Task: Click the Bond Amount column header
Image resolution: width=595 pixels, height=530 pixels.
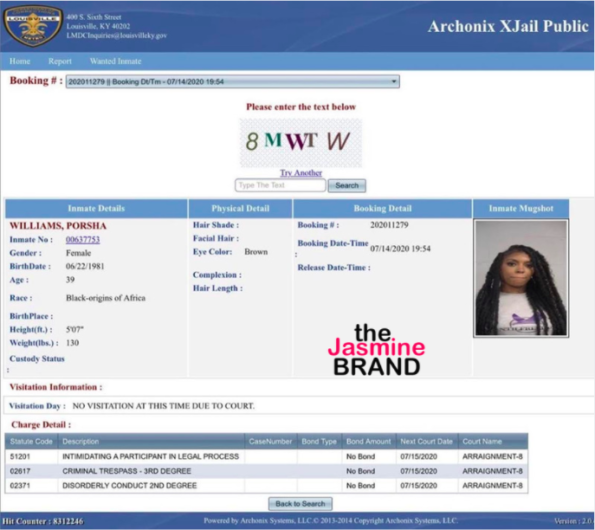Action: click(x=368, y=442)
